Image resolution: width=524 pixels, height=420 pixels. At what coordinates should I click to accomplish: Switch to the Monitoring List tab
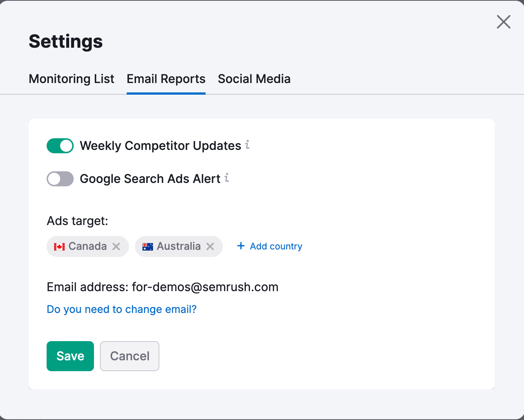[x=71, y=79]
